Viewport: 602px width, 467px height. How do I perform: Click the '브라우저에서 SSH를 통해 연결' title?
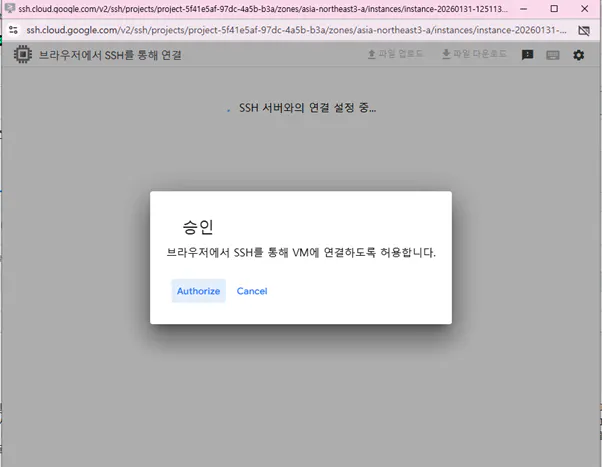coord(110,55)
